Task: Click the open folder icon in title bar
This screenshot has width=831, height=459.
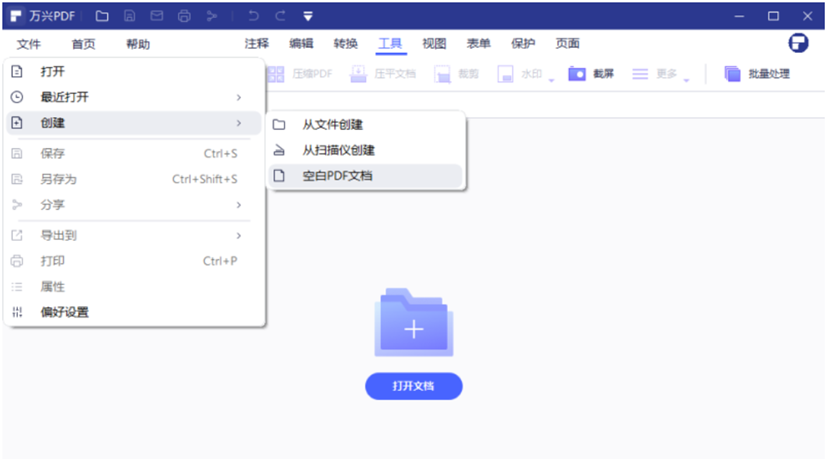Action: (x=102, y=16)
